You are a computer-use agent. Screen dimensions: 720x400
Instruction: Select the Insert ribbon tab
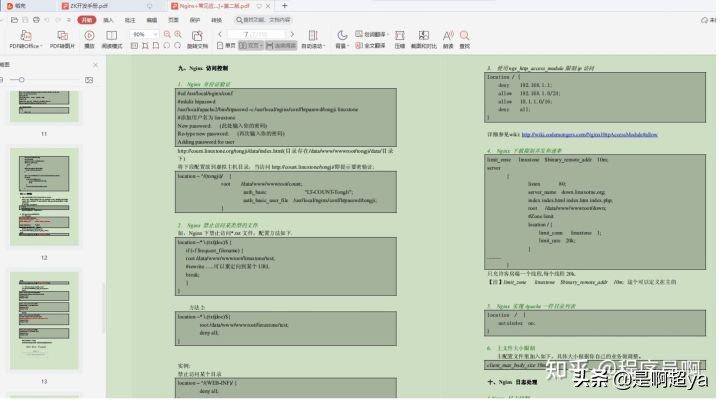[x=108, y=20]
